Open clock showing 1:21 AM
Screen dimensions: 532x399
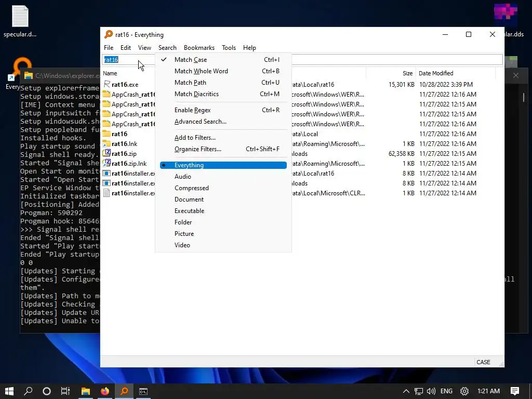pos(488,391)
